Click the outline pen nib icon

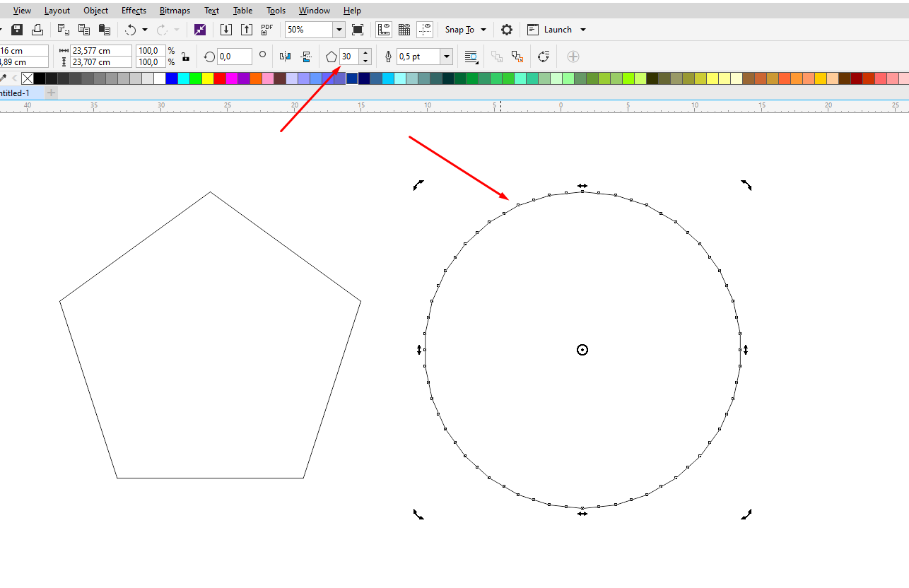pyautogui.click(x=388, y=57)
